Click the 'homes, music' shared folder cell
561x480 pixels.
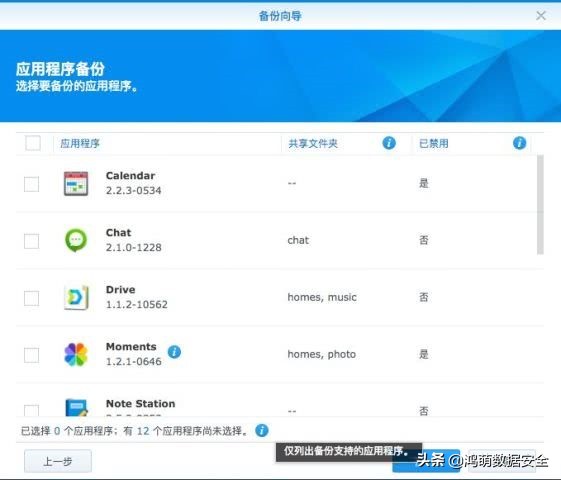[322, 297]
